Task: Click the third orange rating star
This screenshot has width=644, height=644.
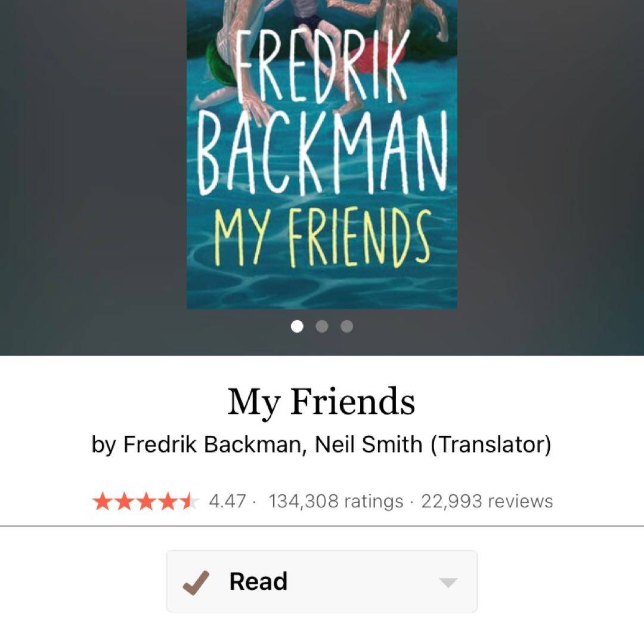Action: [145, 501]
